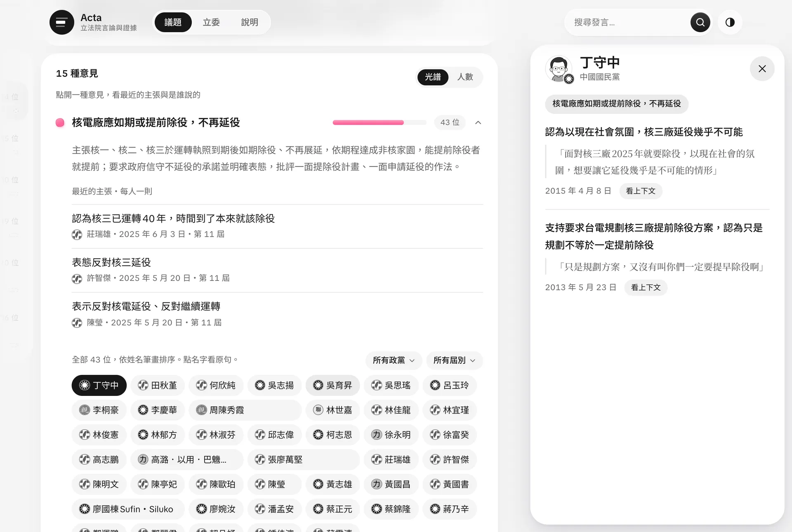Open the 議題 tab
The image size is (792, 532).
[173, 22]
